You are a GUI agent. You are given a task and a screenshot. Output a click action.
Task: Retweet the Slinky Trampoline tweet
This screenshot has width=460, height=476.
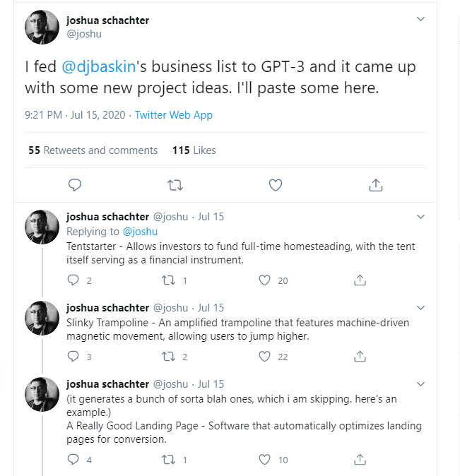pyautogui.click(x=169, y=357)
